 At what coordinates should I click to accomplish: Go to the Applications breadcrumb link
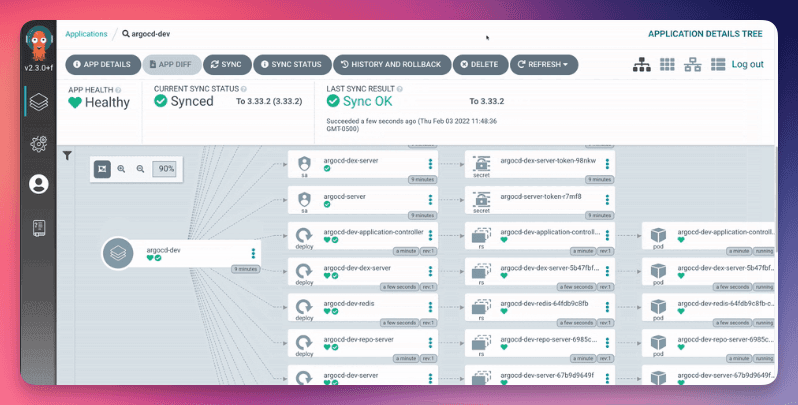86,34
